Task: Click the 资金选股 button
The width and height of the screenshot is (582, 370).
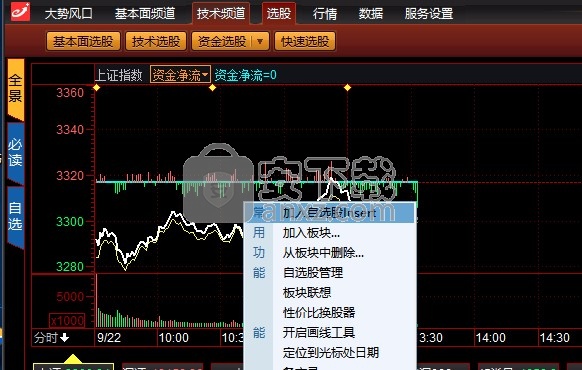Action: click(x=222, y=41)
